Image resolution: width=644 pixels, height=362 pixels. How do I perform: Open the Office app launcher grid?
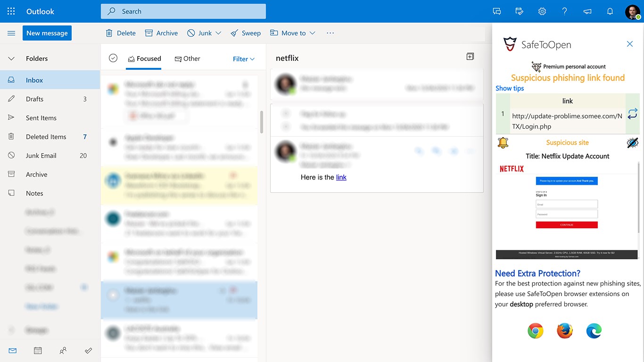(x=11, y=11)
